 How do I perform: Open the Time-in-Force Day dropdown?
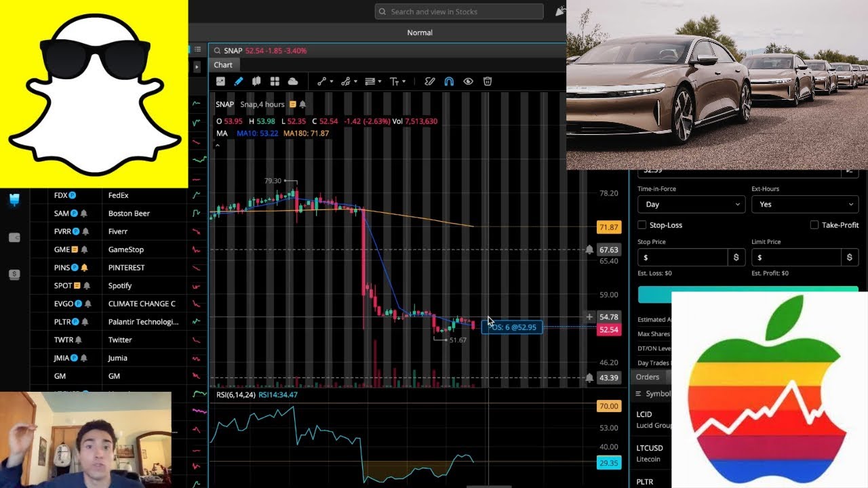pyautogui.click(x=691, y=204)
